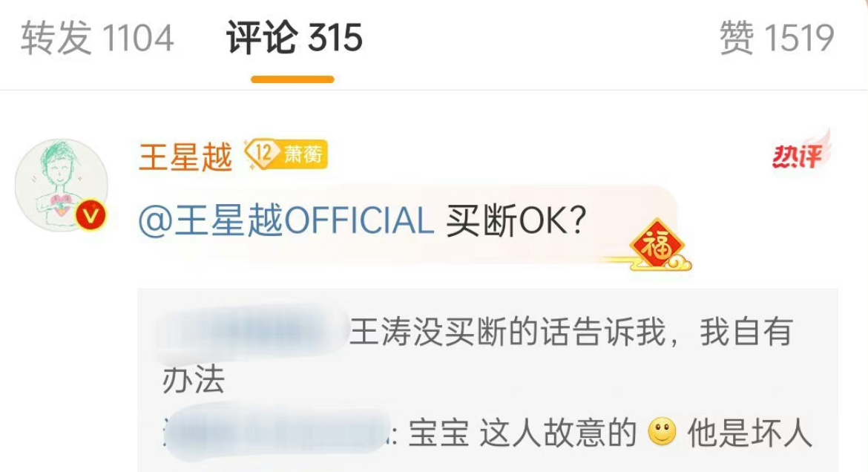This screenshot has height=472, width=868.
Task: Tap the smiley emoji in reply
Action: coord(662,432)
